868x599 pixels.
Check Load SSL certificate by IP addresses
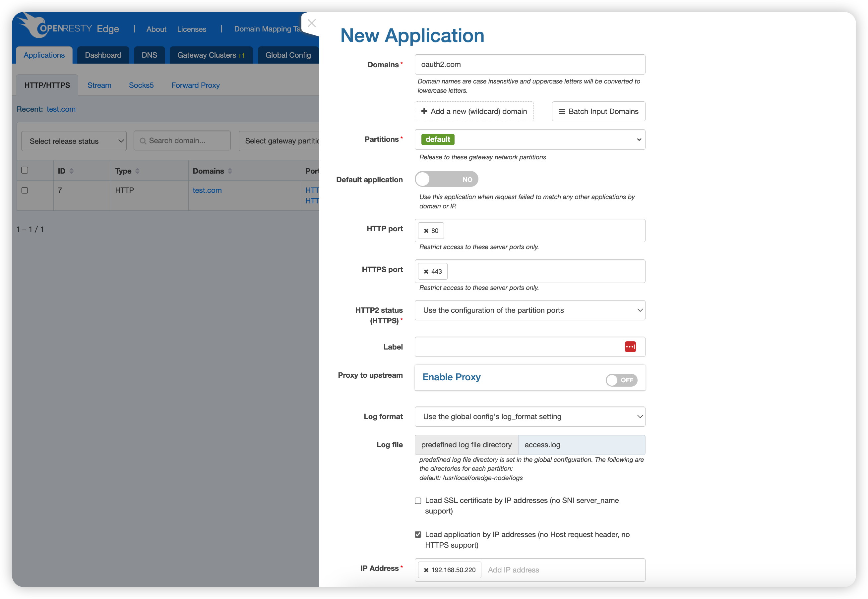(x=418, y=501)
